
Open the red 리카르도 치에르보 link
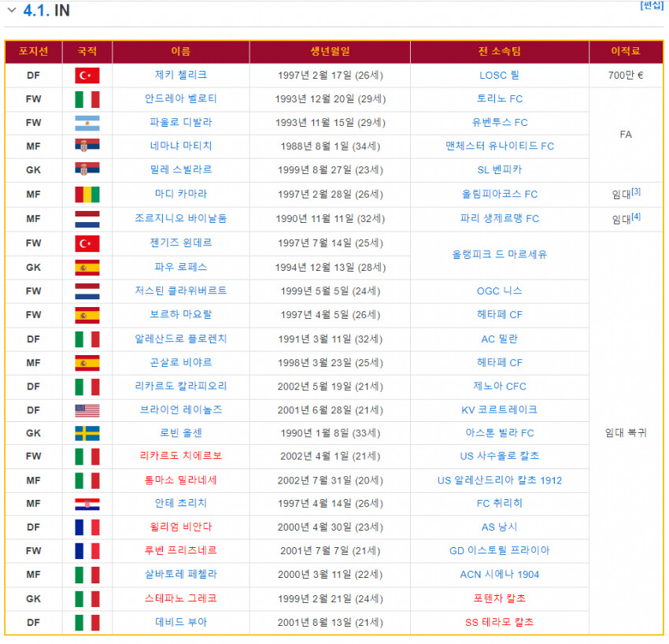tap(180, 456)
